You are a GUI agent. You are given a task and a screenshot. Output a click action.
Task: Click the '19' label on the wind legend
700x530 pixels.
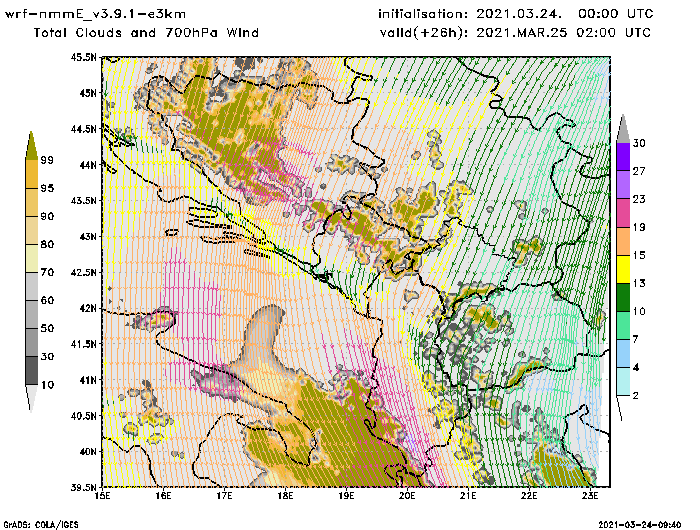pyautogui.click(x=639, y=227)
